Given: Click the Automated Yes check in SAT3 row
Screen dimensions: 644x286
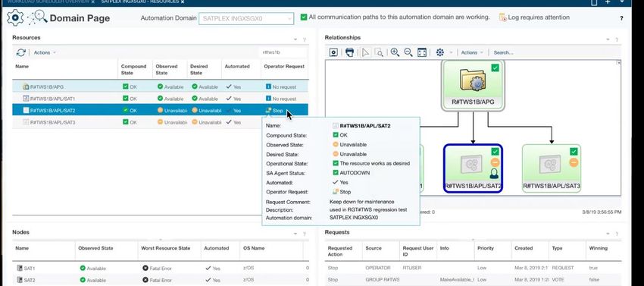Looking at the screenshot, I should click(229, 122).
